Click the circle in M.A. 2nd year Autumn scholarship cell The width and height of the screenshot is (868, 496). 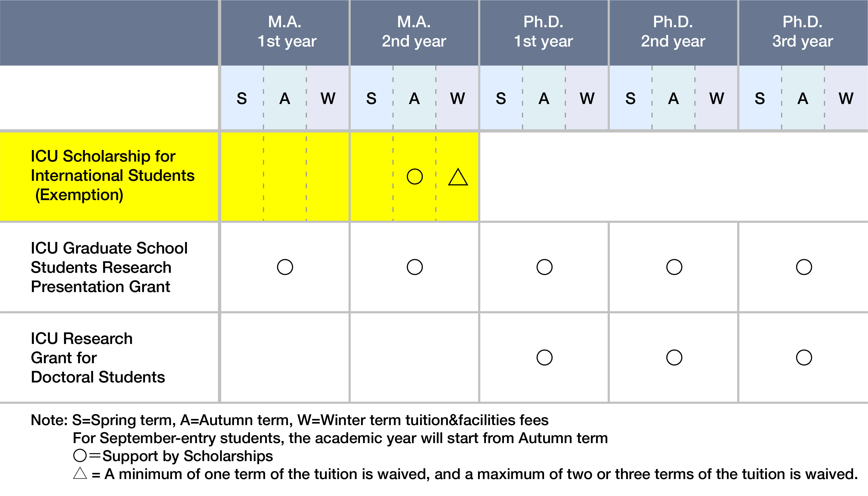[414, 176]
